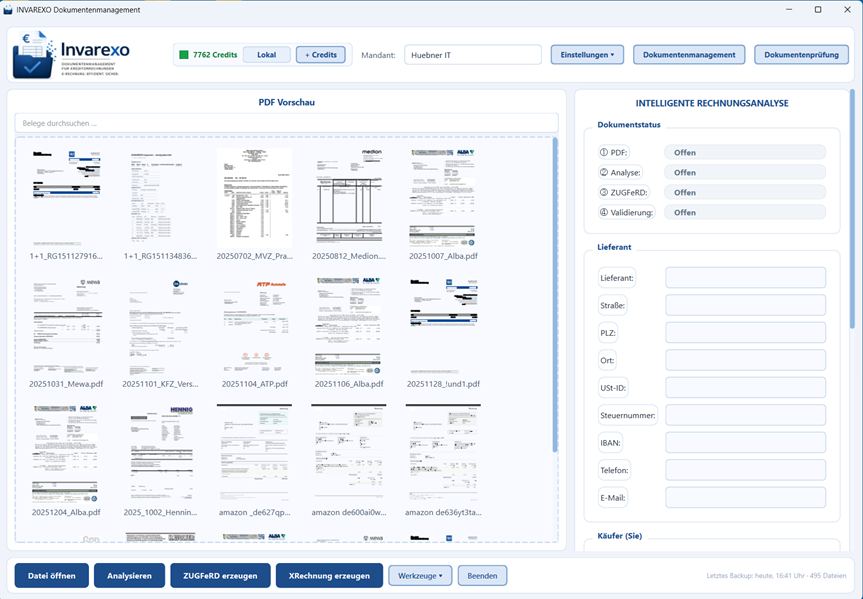Click the PDF preview list scrollbar
Image resolution: width=863 pixels, height=599 pixels.
pos(555,295)
